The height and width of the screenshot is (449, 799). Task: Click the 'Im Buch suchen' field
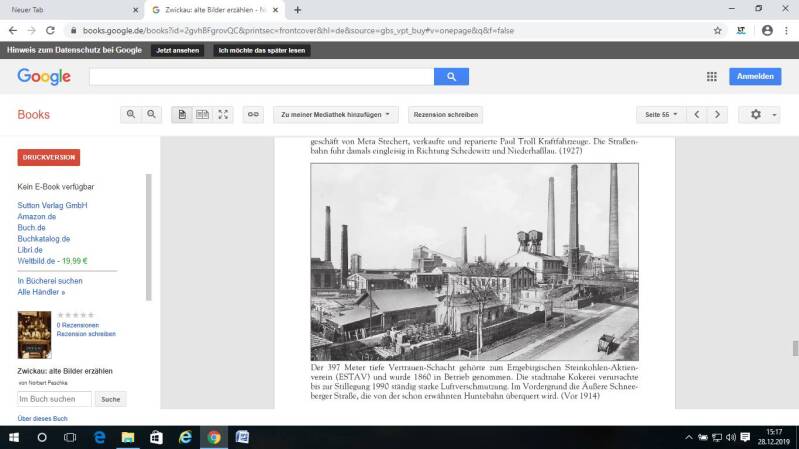click(54, 399)
